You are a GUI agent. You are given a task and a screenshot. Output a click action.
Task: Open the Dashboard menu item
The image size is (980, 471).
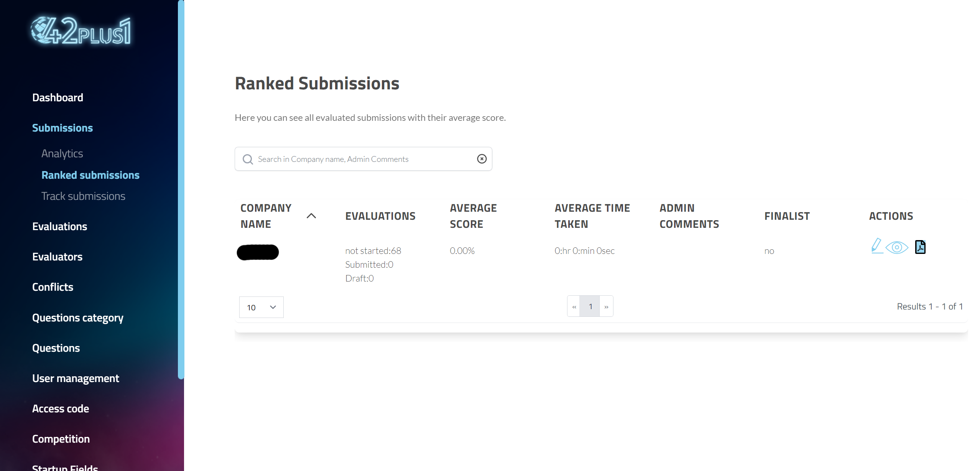pyautogui.click(x=58, y=97)
